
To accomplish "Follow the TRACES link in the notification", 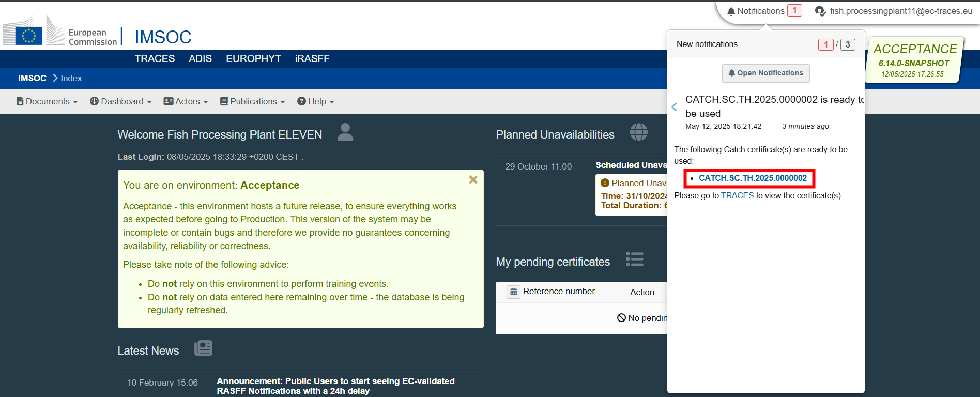I will [x=737, y=196].
